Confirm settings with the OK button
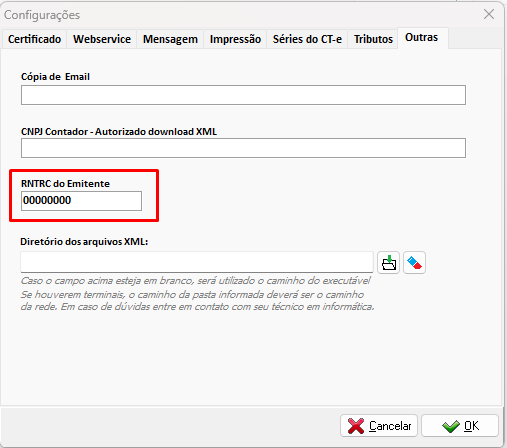Screen dimensions: 507x448 460,426
